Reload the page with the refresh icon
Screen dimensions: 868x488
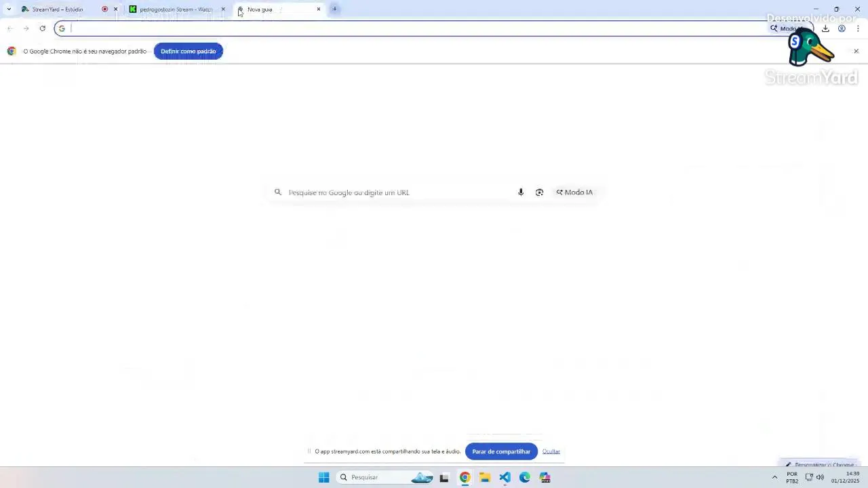click(x=42, y=28)
